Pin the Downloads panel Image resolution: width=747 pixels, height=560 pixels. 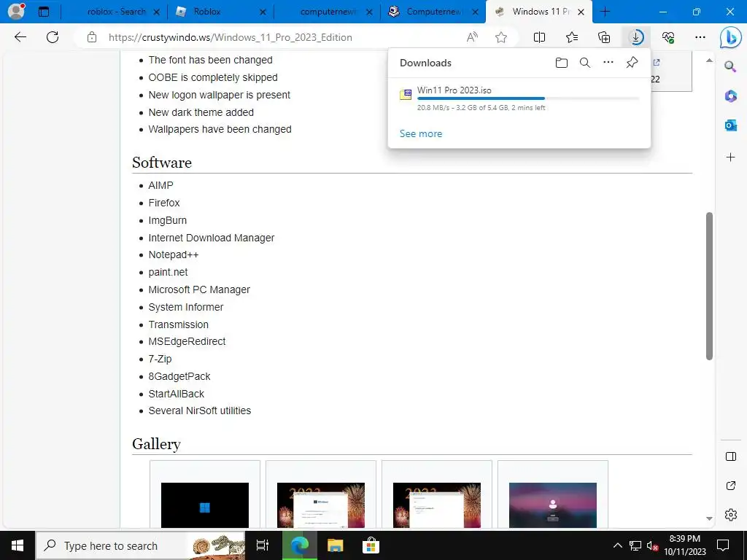(632, 63)
